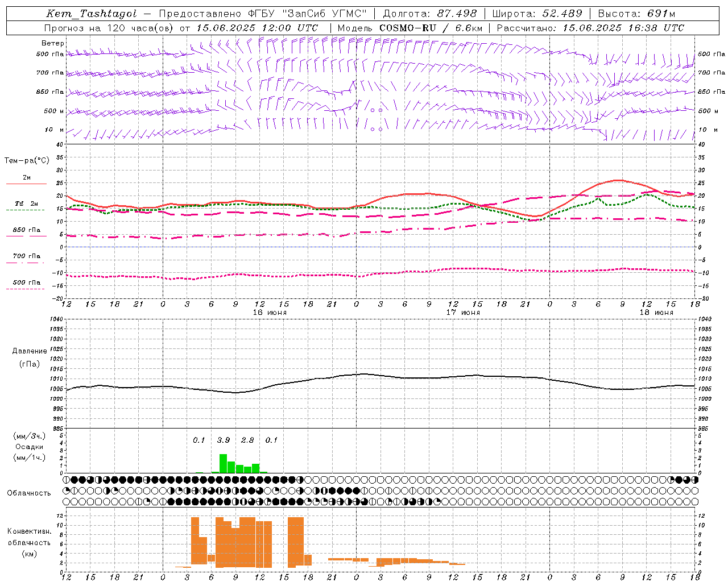Image resolution: width=728 pixels, height=582 pixels.
Task: Click the 850 гПа temperature legend entry
Action: pos(26,230)
